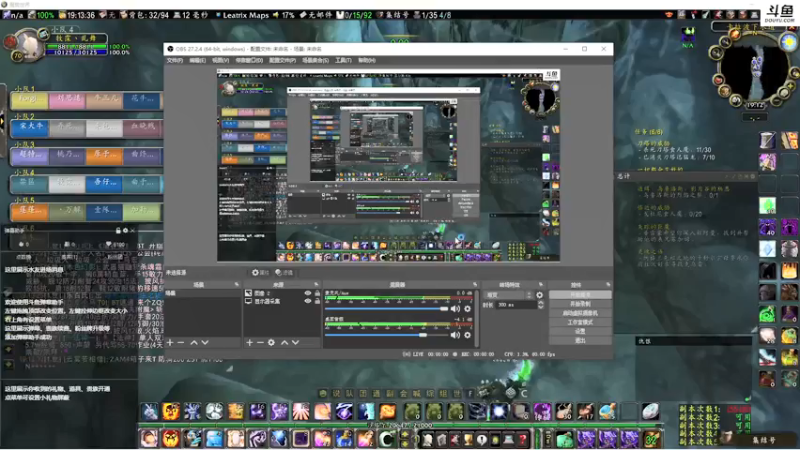Adjust the desktop audio volume slider
The height and width of the screenshot is (450, 800).
(386, 335)
